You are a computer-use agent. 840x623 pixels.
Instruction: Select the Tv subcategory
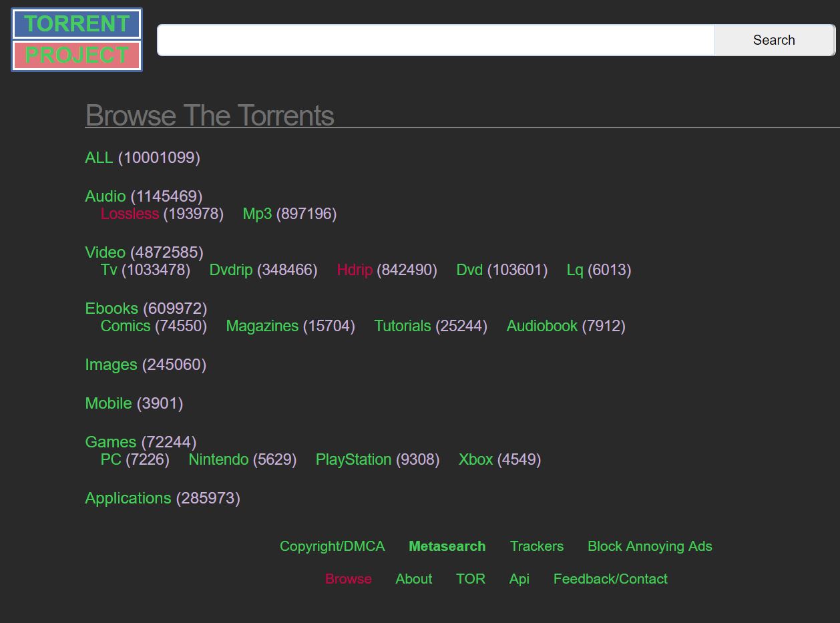tap(108, 270)
